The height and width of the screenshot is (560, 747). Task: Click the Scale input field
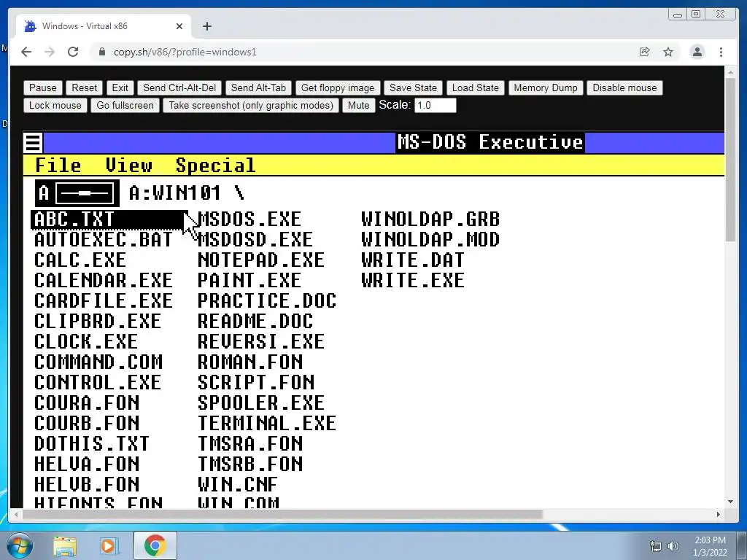436,105
